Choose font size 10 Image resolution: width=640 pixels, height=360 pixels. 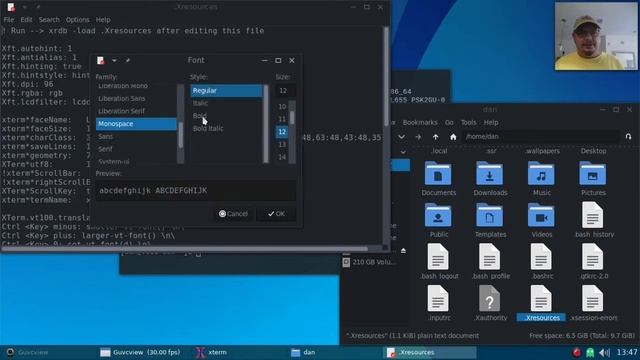(x=282, y=107)
